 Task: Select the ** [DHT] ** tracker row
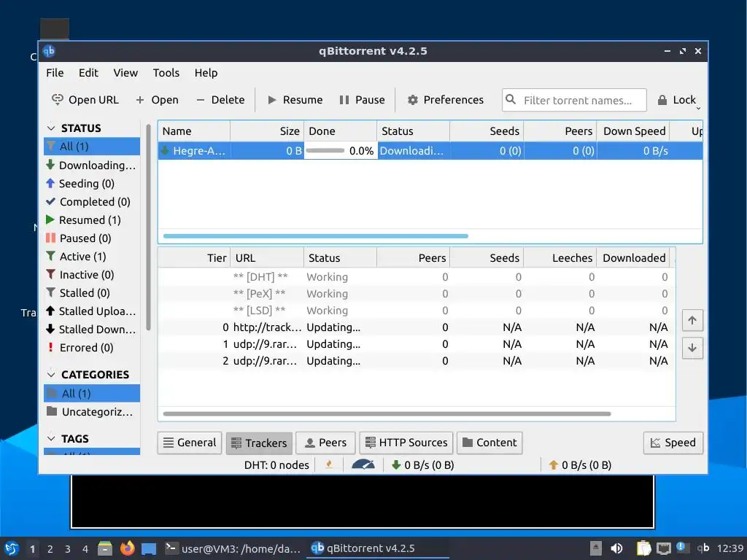[417, 276]
